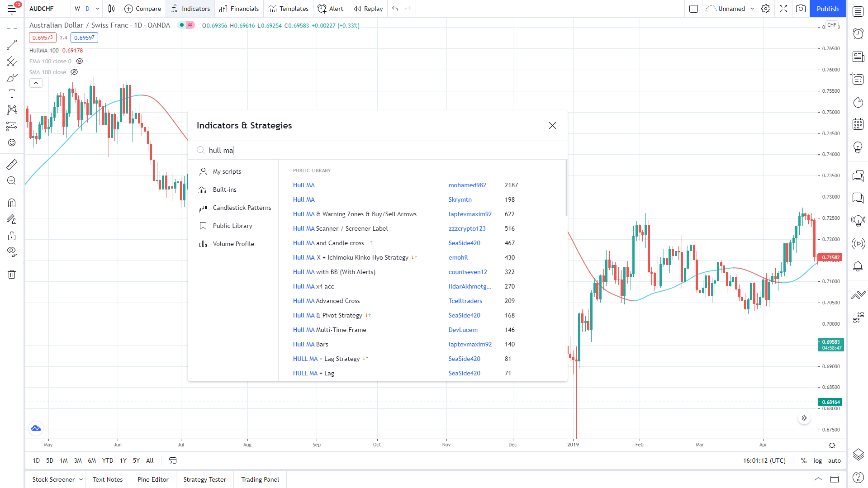This screenshot has width=868, height=488.
Task: Show the hidden SMA 100 indicator
Action: 74,72
